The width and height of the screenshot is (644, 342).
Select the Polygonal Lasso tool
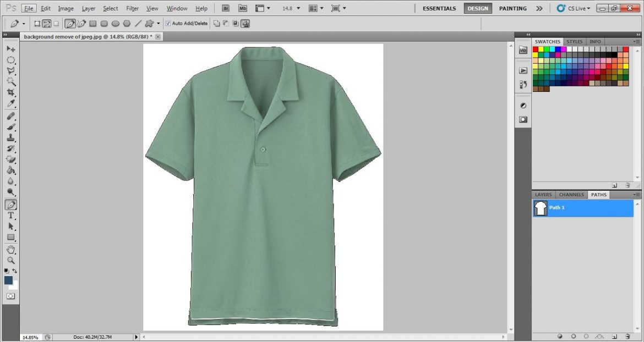tap(10, 70)
